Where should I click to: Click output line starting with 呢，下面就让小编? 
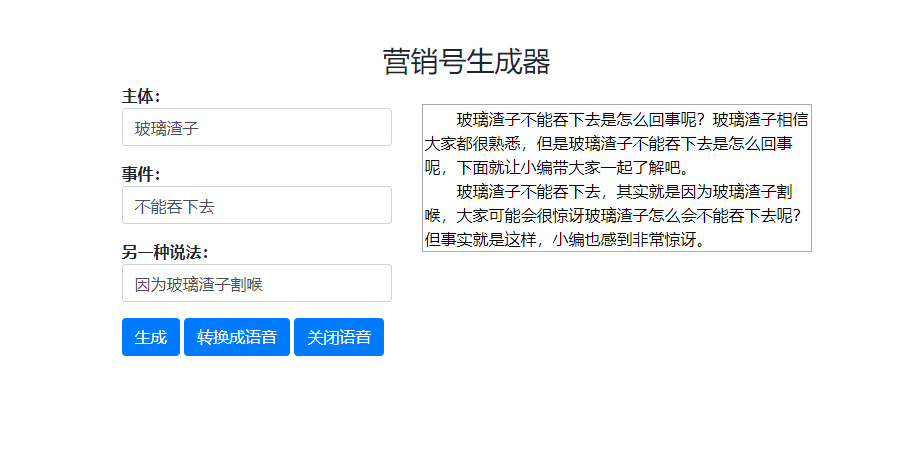coord(555,167)
